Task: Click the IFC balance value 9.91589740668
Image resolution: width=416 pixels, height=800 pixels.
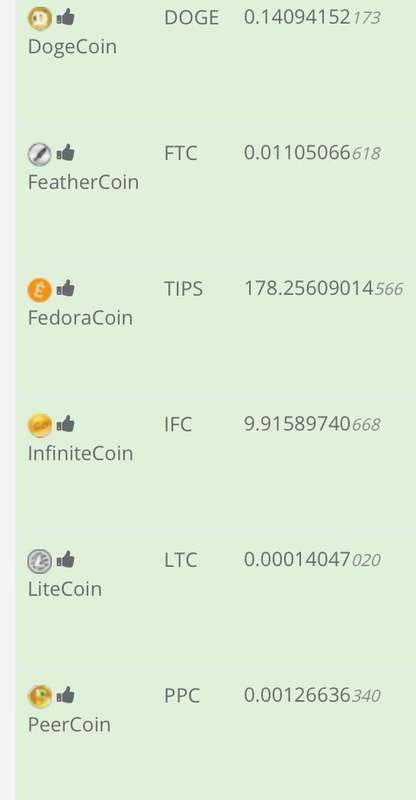Action: [312, 424]
